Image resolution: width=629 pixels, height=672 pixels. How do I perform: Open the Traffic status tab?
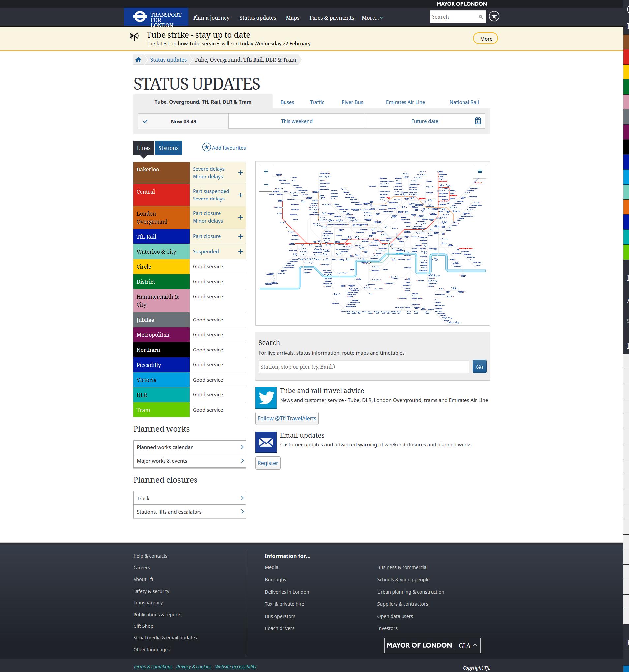coord(317,102)
